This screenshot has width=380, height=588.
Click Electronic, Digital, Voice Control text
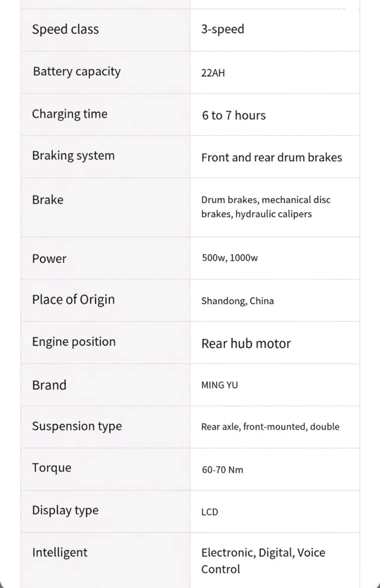(263, 561)
